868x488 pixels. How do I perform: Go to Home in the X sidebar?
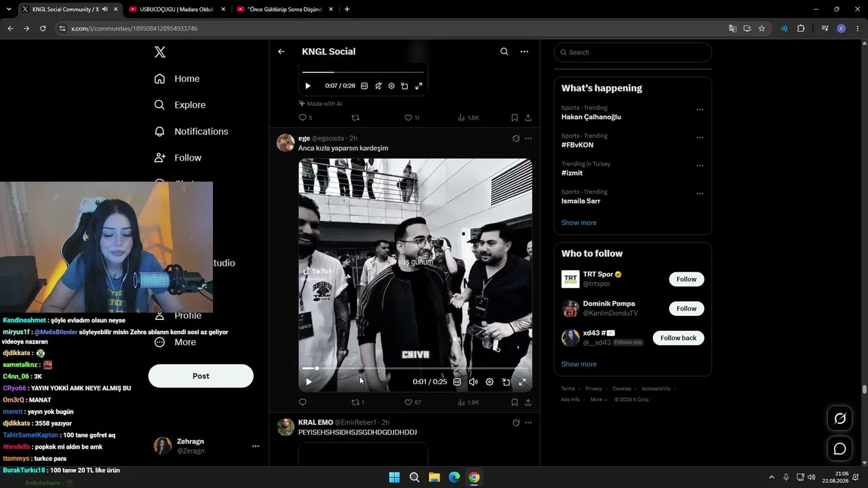[177, 79]
